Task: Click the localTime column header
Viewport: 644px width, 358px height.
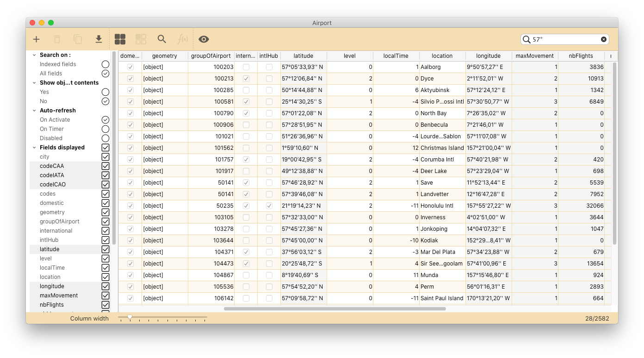Action: coord(396,56)
